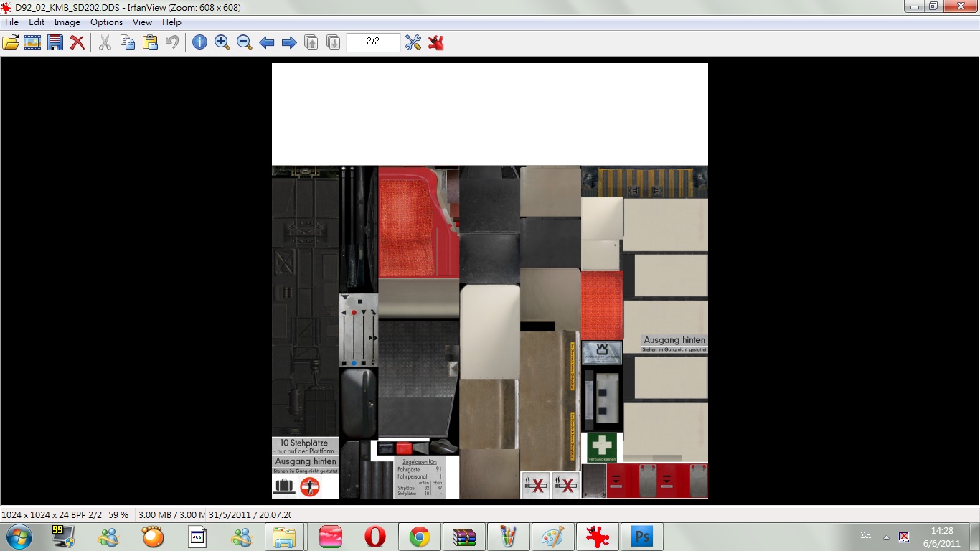Open the WinRAR taskbar icon

pyautogui.click(x=464, y=537)
